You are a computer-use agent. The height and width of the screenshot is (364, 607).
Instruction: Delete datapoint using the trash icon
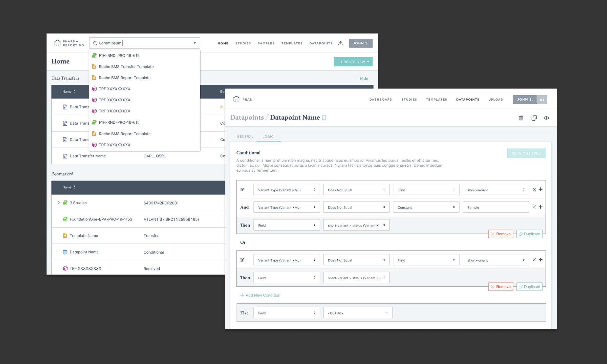pos(521,118)
